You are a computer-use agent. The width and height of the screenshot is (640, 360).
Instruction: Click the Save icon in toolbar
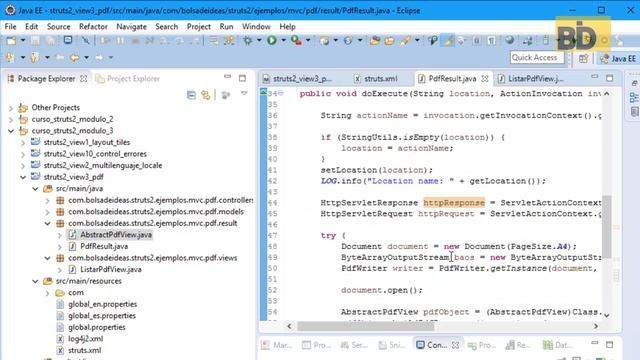coord(36,40)
